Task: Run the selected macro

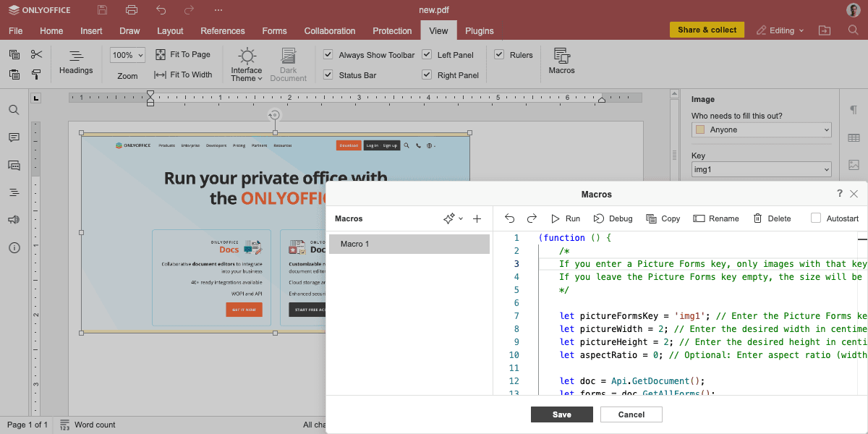Action: click(x=566, y=218)
